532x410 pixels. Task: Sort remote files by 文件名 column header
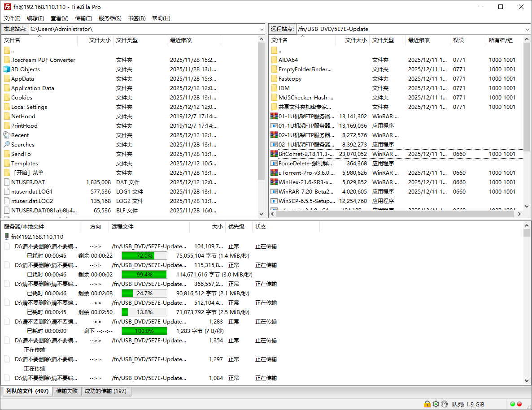[x=302, y=40]
